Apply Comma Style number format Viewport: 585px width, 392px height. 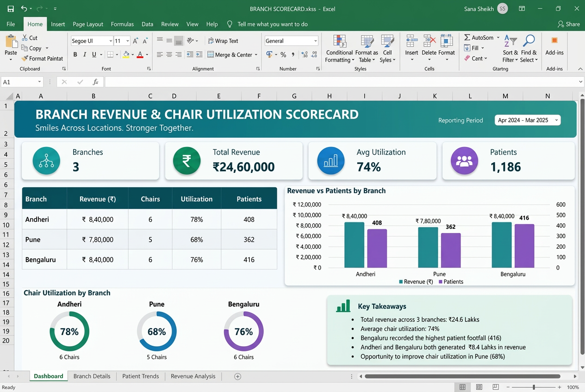tap(293, 55)
